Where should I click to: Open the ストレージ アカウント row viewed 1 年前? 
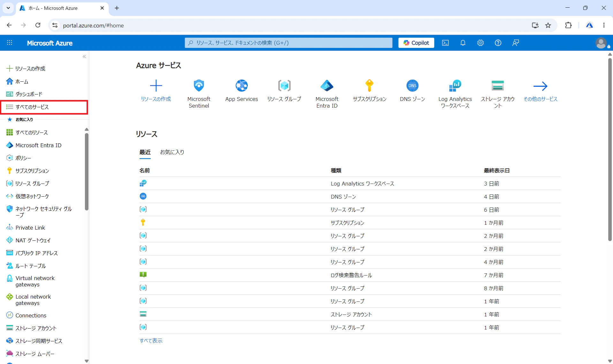350,315
